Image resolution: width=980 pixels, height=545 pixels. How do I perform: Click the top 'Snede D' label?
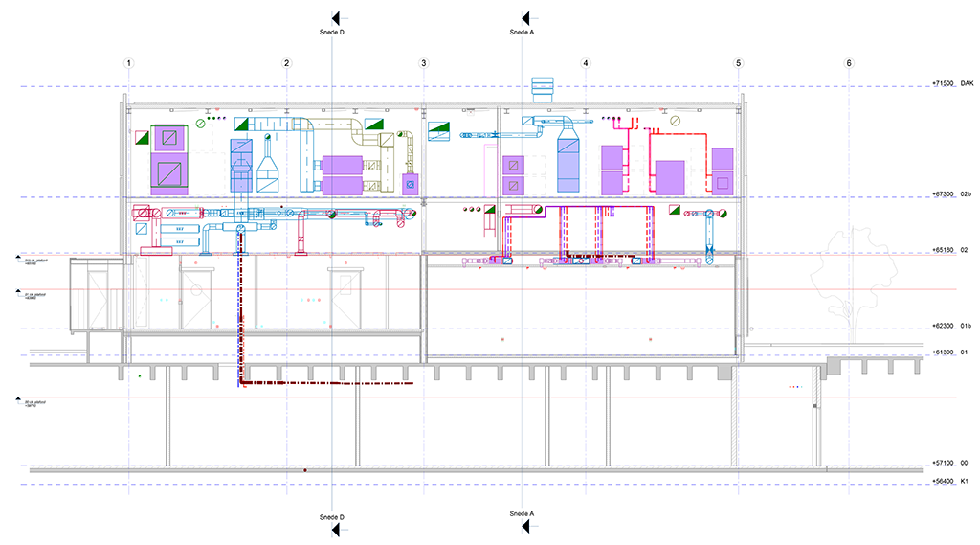(332, 32)
